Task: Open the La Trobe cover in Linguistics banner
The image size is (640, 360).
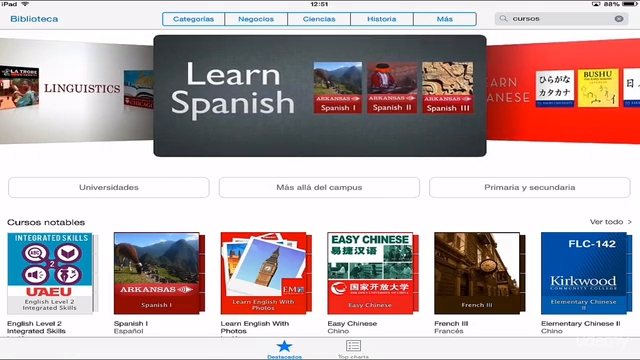Action: [20, 87]
